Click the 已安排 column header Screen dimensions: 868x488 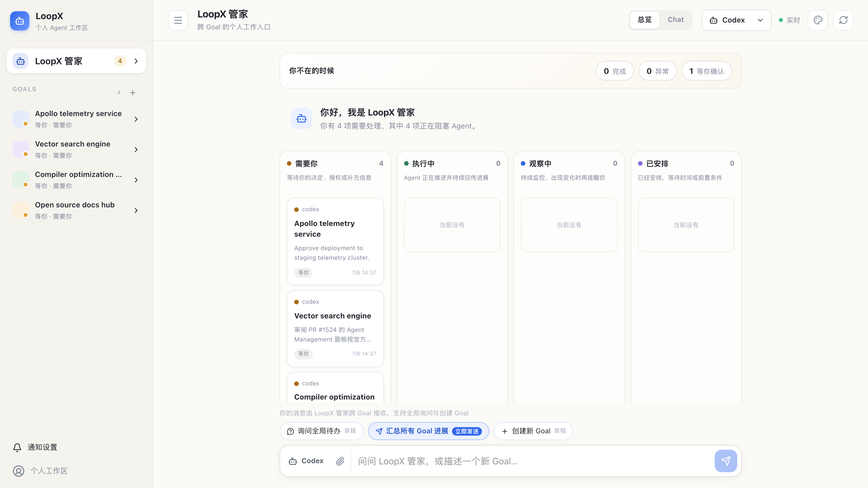(686, 164)
